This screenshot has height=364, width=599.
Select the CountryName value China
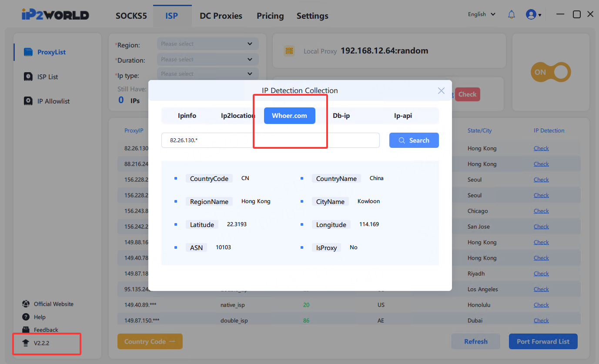(x=377, y=178)
